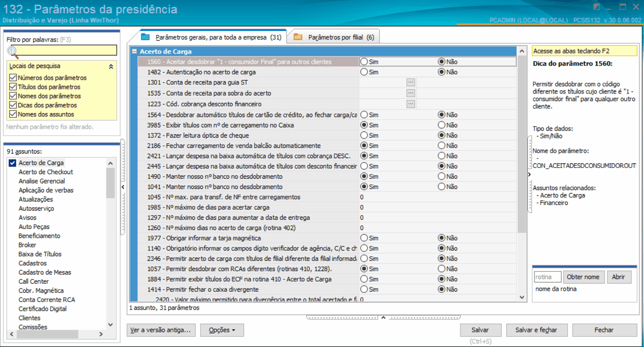Open lookup for 1535 Conta de receita sobra
Screen dimensions: 644x347
click(x=410, y=93)
